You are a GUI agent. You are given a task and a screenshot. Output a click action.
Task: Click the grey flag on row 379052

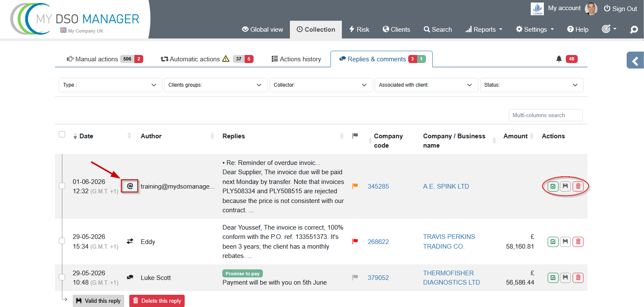[355, 277]
